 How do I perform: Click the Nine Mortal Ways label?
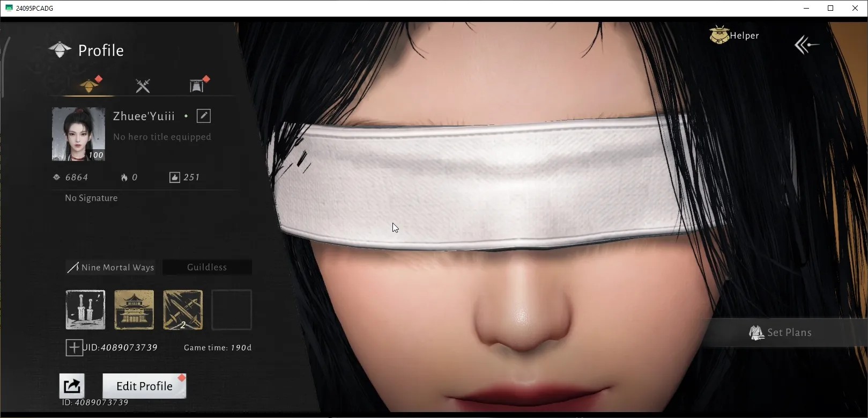pos(110,267)
